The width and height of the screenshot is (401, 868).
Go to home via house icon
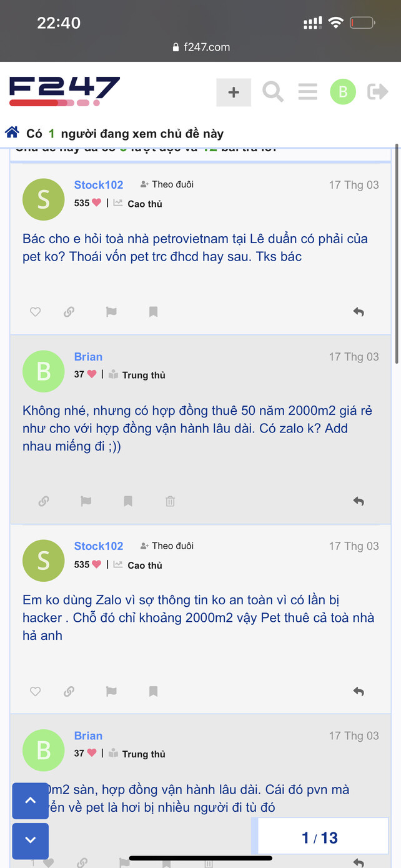tap(12, 132)
